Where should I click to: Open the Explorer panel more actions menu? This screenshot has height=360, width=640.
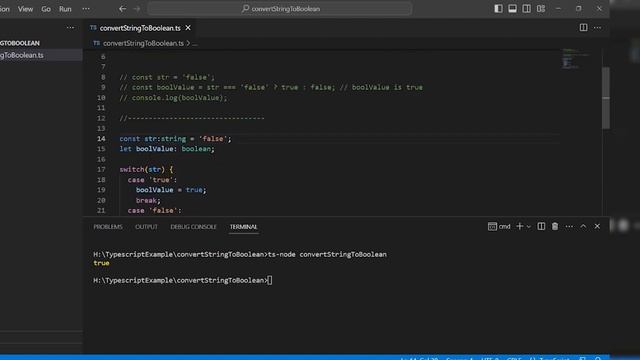pyautogui.click(x=70, y=28)
